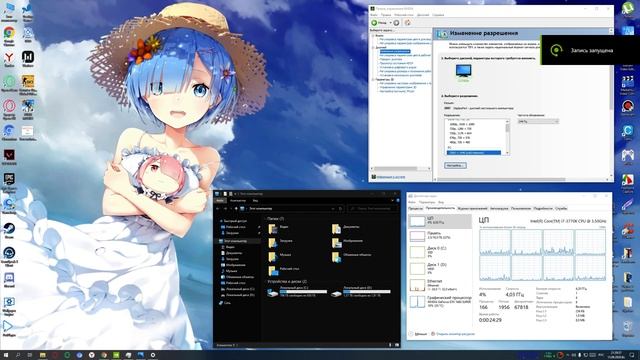Open uTorrent desktop shortcut
Image resolution: width=640 pixels, height=360 pixels.
628,9
